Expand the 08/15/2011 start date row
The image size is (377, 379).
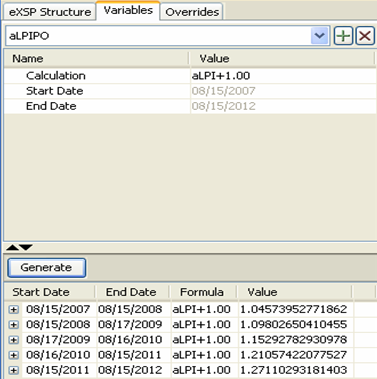coord(14,370)
